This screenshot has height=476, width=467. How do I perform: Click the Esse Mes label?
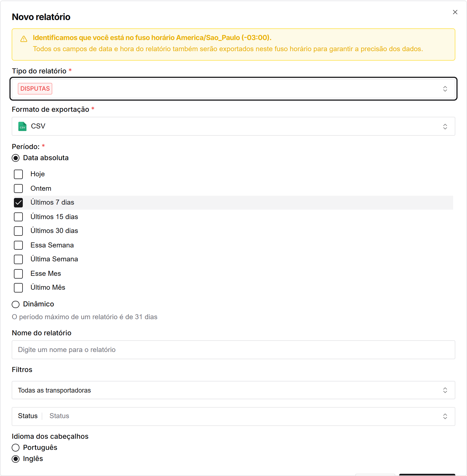click(46, 274)
